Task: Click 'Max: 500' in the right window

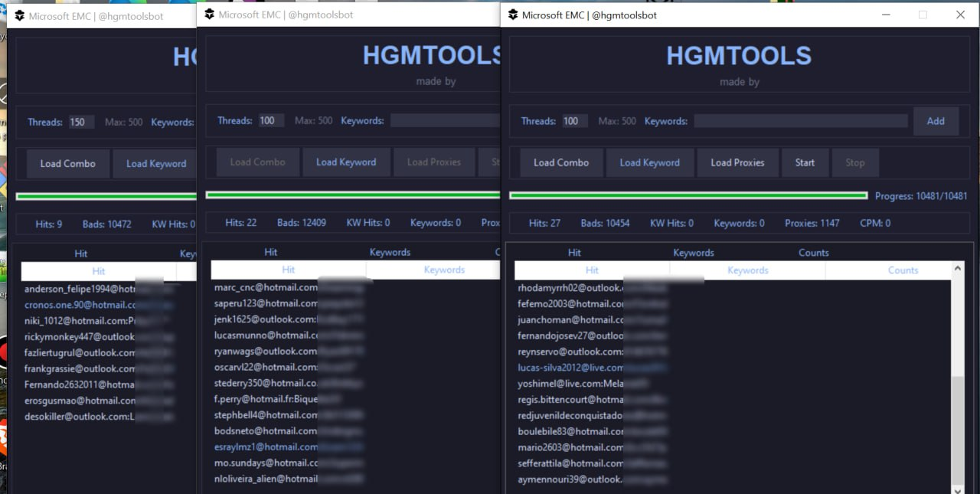Action: tap(617, 121)
